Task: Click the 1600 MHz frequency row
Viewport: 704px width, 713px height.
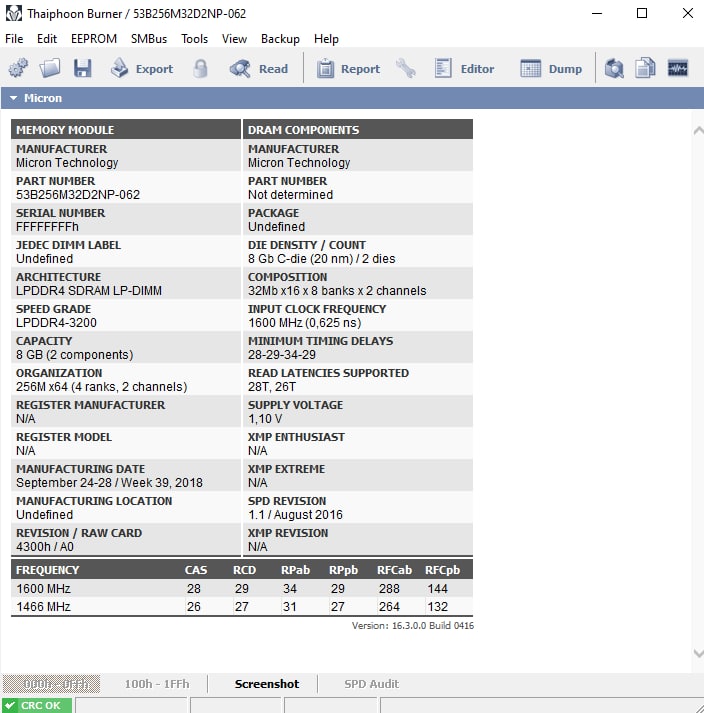Action: coord(242,588)
